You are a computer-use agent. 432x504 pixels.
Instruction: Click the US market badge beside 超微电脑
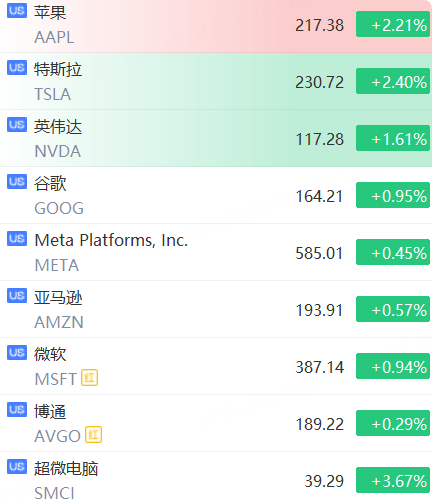[x=17, y=467]
